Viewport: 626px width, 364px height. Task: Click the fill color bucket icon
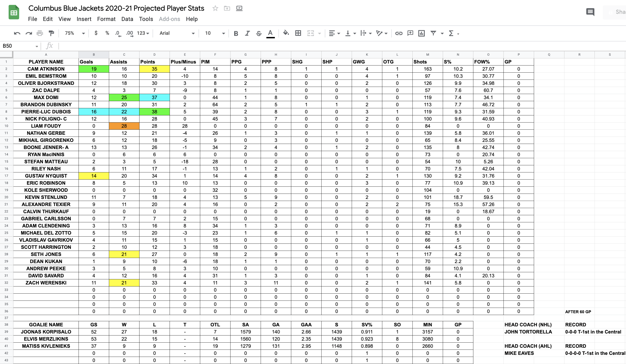pos(286,33)
